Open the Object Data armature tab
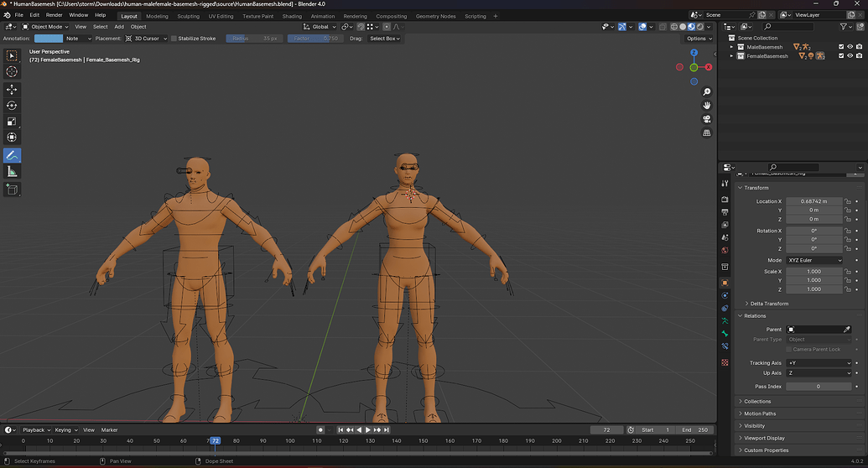The height and width of the screenshot is (468, 868). pos(725,320)
